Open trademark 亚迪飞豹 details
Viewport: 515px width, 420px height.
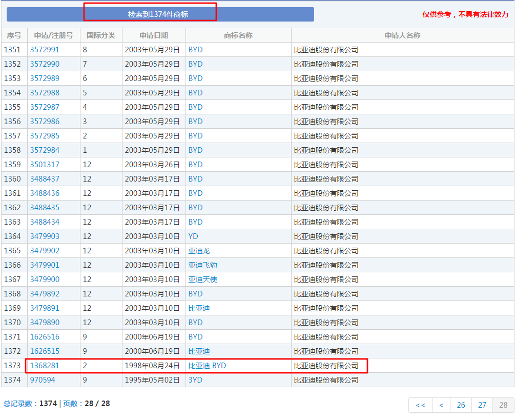point(202,265)
